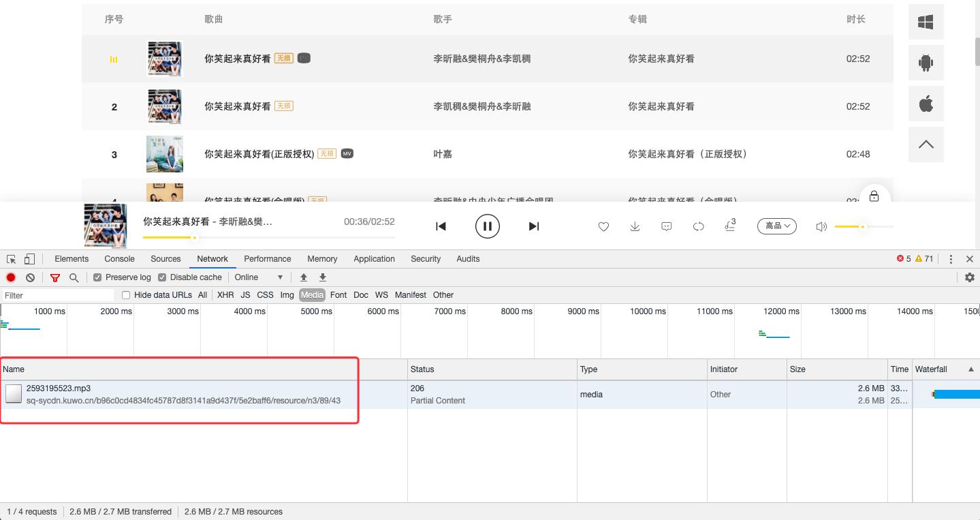Switch to the Elements tab
The image size is (980, 520).
(x=72, y=259)
